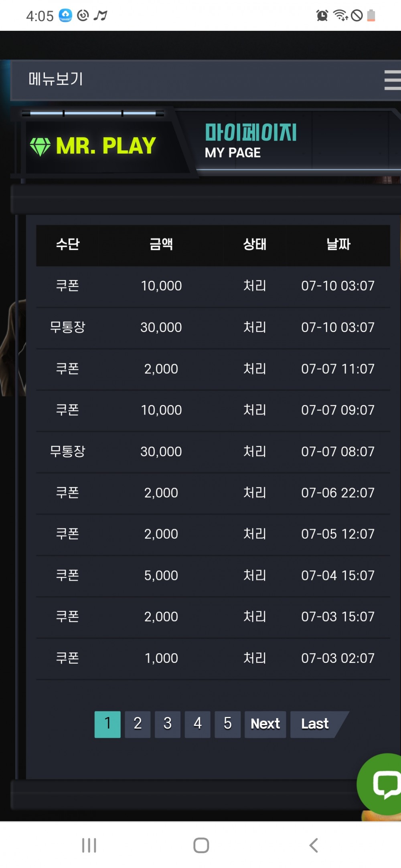Tap the Android home button icon
Viewport: 401px width, 868px height.
[x=201, y=845]
